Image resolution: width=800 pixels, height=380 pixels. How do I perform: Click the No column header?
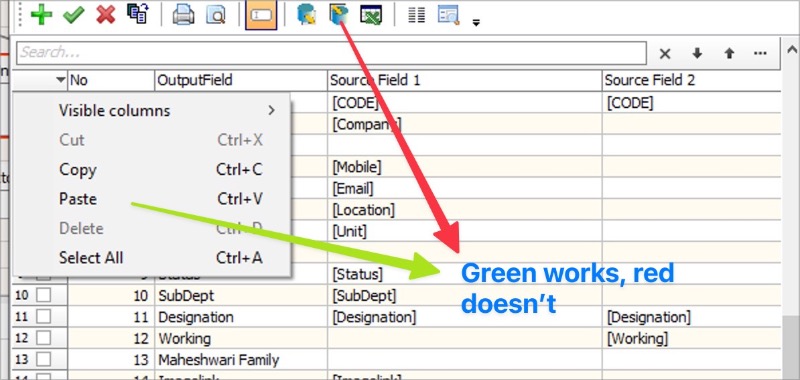111,80
